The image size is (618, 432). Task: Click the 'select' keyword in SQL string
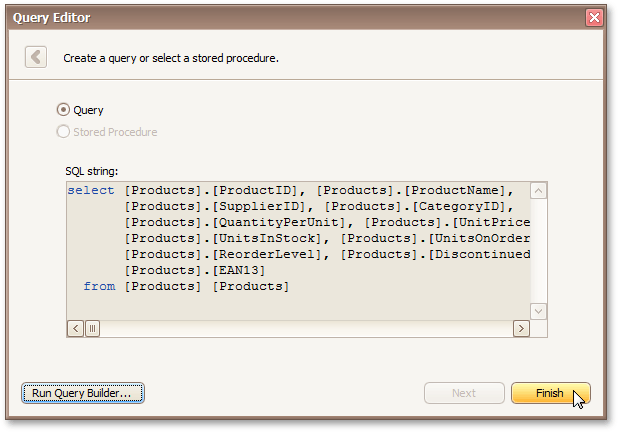coord(91,190)
